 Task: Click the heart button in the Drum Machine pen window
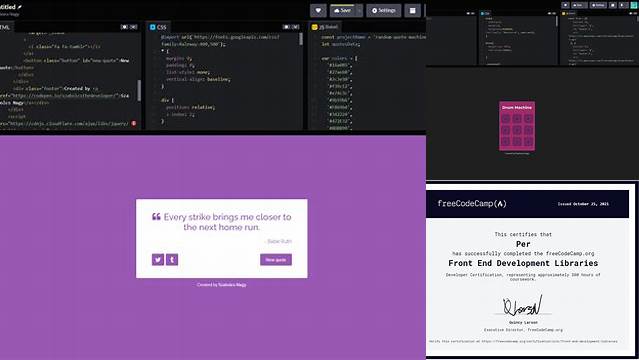[565, 5]
